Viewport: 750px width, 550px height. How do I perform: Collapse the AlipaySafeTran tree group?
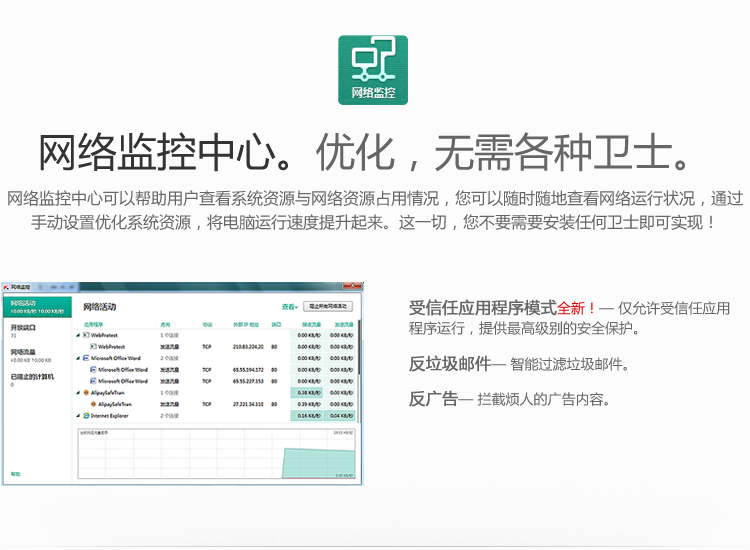(79, 392)
